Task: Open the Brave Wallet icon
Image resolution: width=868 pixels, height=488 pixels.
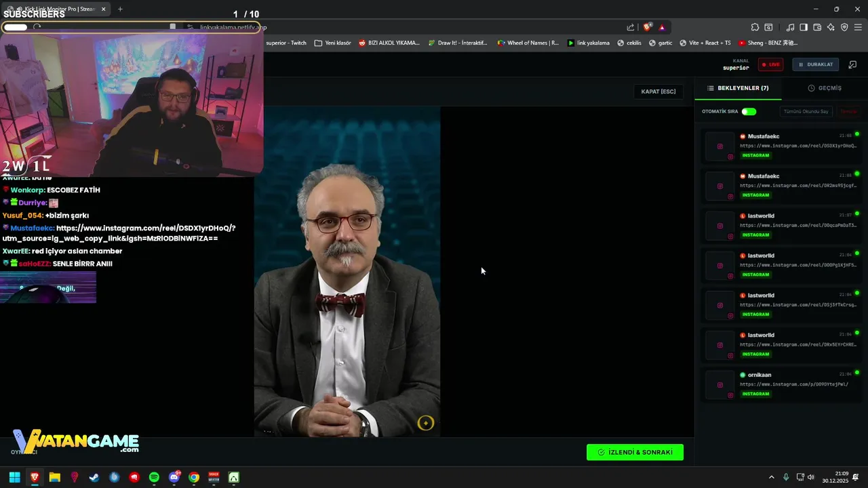Action: [817, 27]
